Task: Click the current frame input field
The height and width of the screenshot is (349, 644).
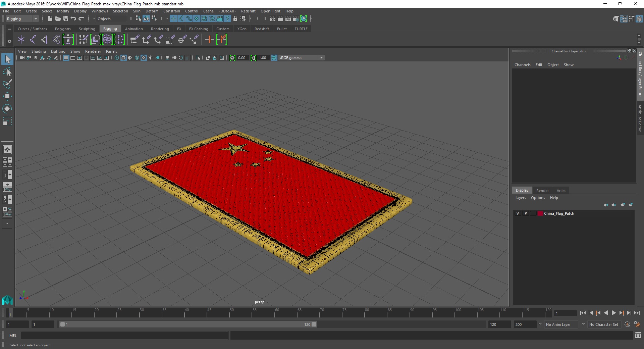Action: point(565,313)
